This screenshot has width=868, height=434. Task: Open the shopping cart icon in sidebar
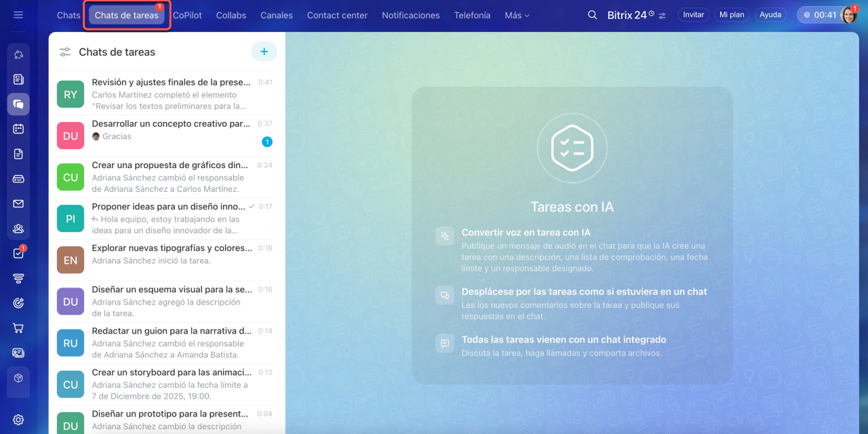18,328
